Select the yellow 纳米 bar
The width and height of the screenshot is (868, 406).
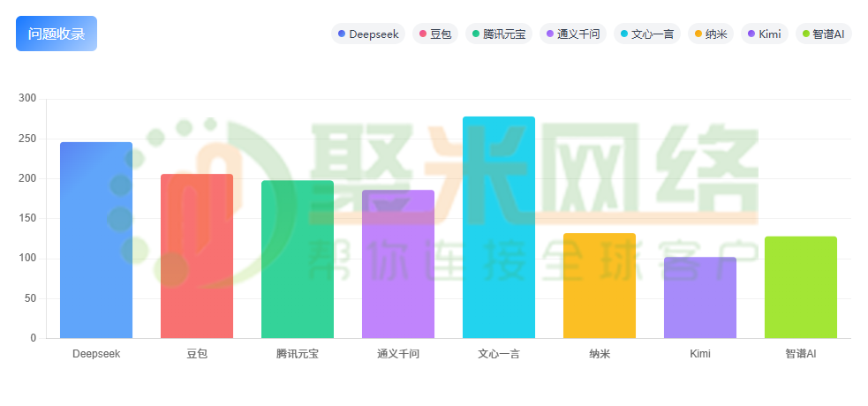click(600, 285)
